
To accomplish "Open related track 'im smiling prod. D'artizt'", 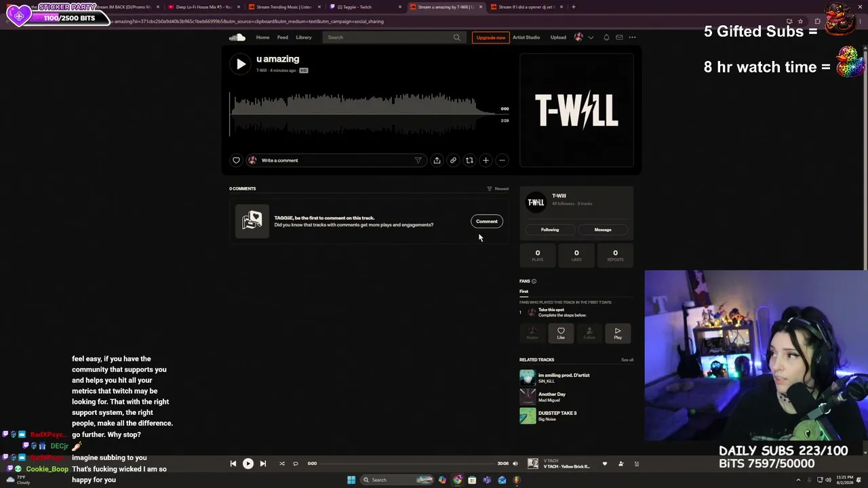I will point(564,375).
